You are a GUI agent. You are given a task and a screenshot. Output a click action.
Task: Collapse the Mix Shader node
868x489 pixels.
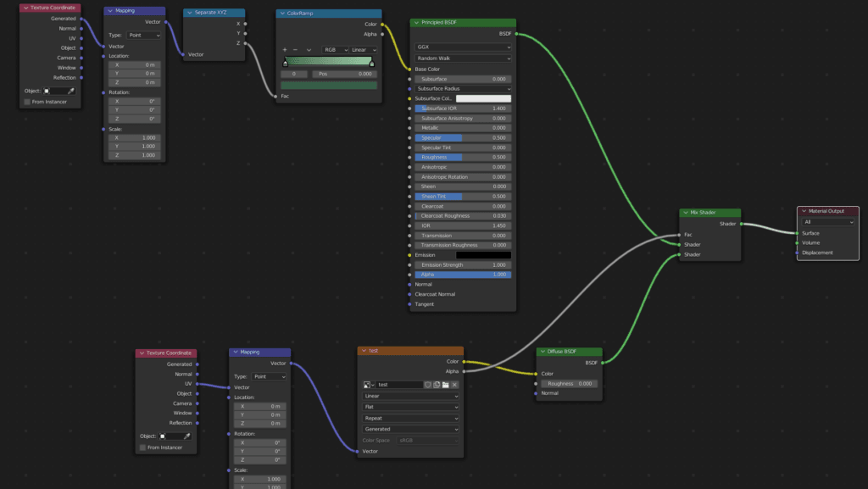click(x=685, y=213)
